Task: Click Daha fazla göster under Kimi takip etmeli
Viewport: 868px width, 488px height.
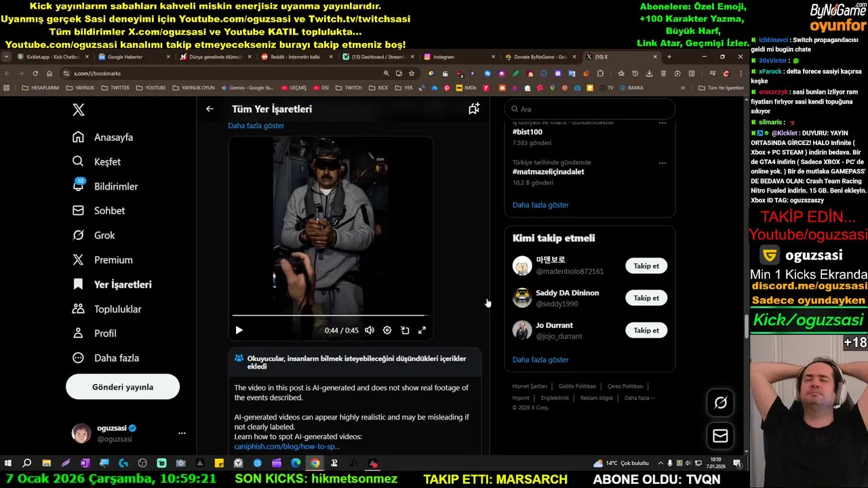Action: [x=540, y=359]
